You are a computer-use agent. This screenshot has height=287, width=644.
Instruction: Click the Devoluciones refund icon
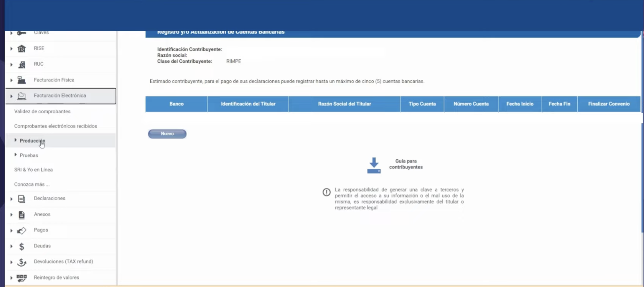click(x=22, y=262)
